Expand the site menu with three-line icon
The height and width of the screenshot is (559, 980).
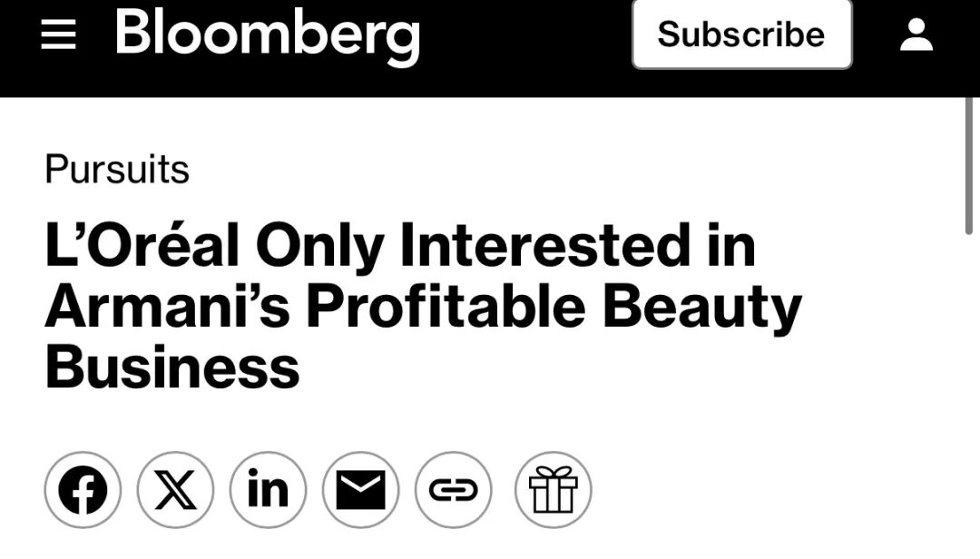[58, 34]
